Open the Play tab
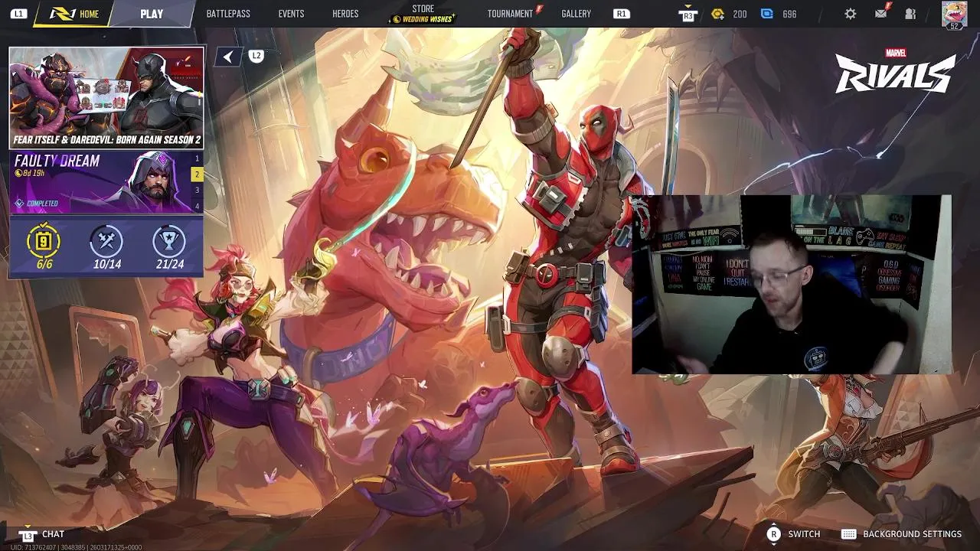The image size is (980, 551). coord(152,14)
